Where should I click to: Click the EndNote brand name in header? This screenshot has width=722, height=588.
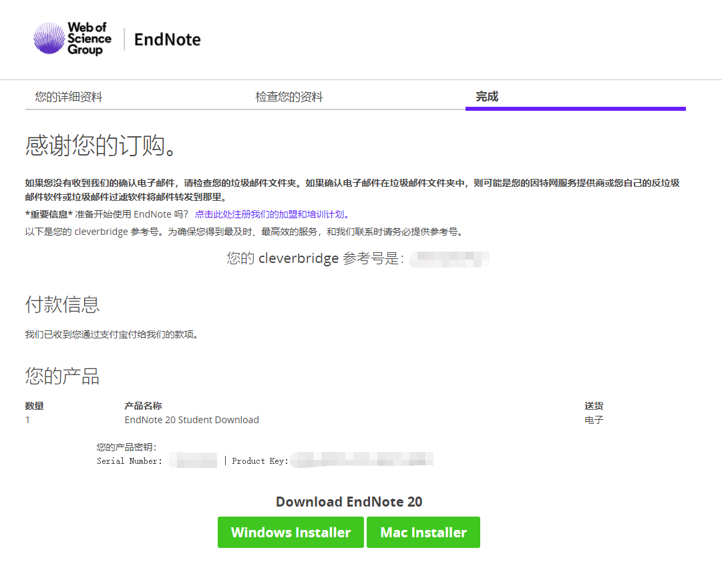167,39
